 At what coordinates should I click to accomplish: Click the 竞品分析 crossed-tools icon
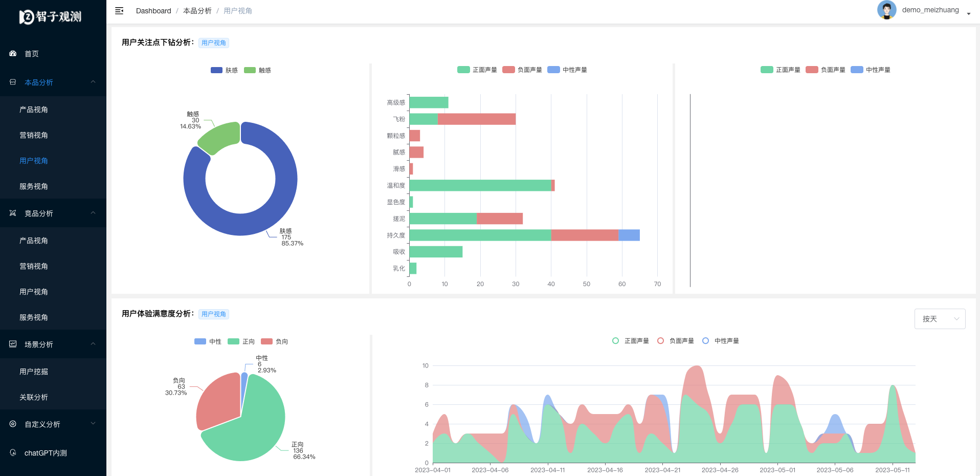[13, 213]
